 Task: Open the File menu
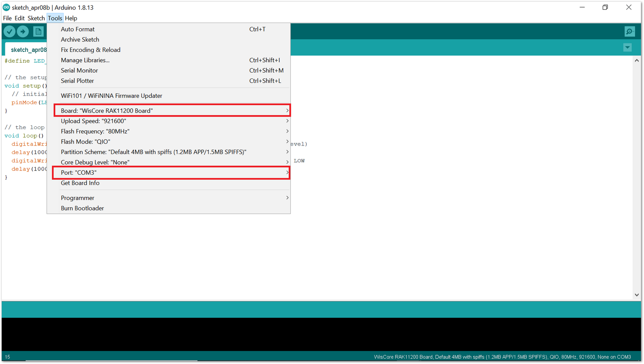coord(7,18)
